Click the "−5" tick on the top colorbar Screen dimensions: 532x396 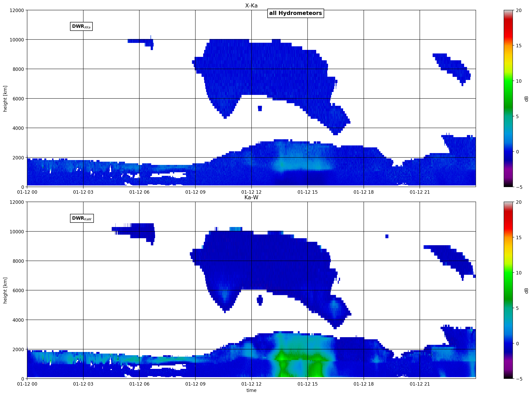click(x=519, y=187)
